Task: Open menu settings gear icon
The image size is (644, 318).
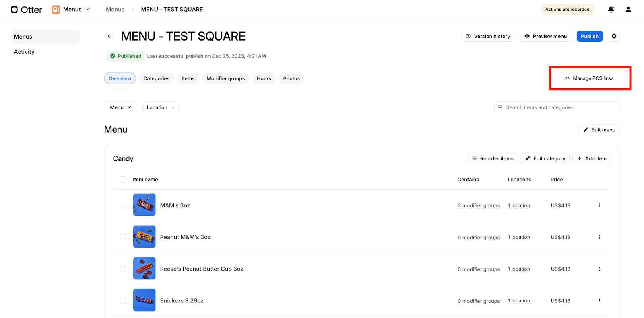Action: [614, 36]
